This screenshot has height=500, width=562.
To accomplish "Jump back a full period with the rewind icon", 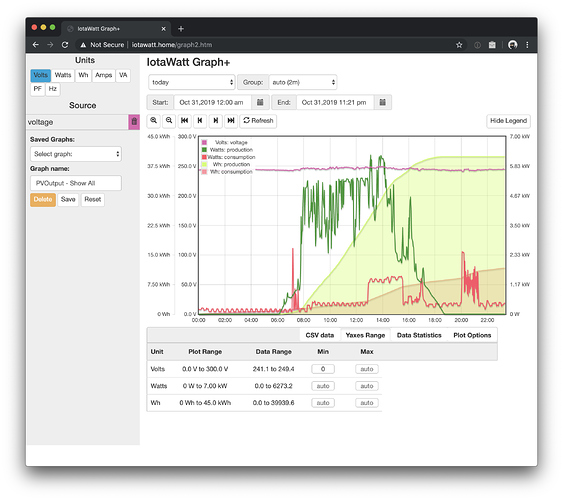I will (x=184, y=121).
